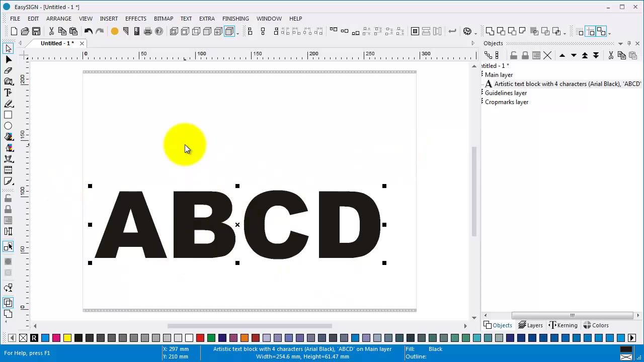Switch to the Layers tab

[530, 325]
